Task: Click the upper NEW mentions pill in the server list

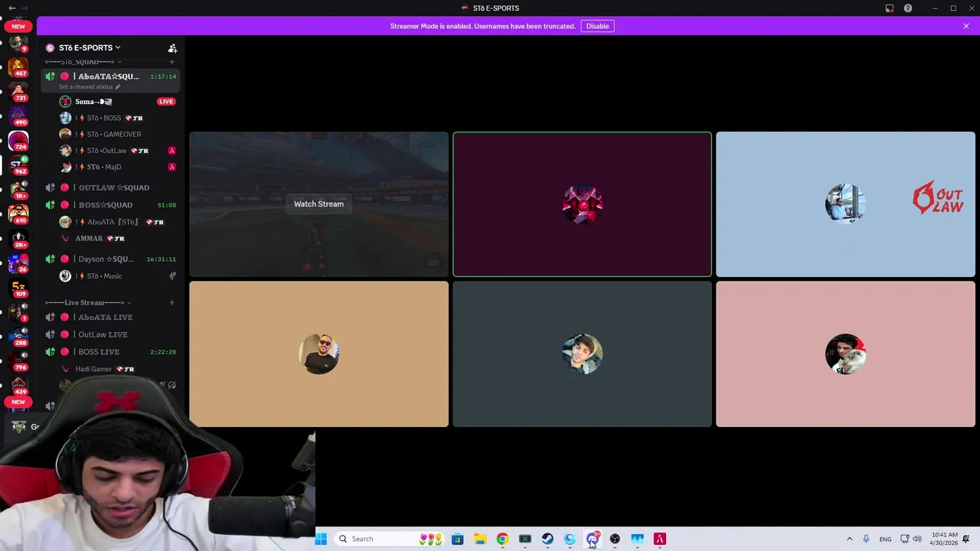Action: pyautogui.click(x=18, y=26)
